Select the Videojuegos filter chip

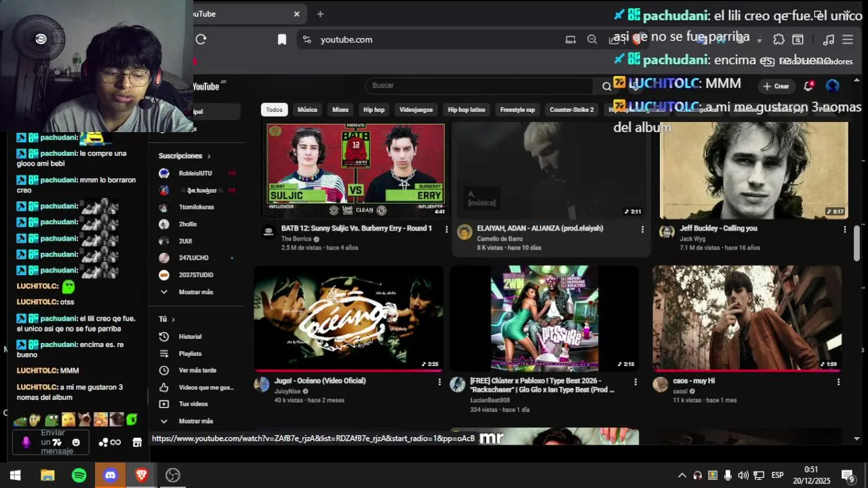416,110
